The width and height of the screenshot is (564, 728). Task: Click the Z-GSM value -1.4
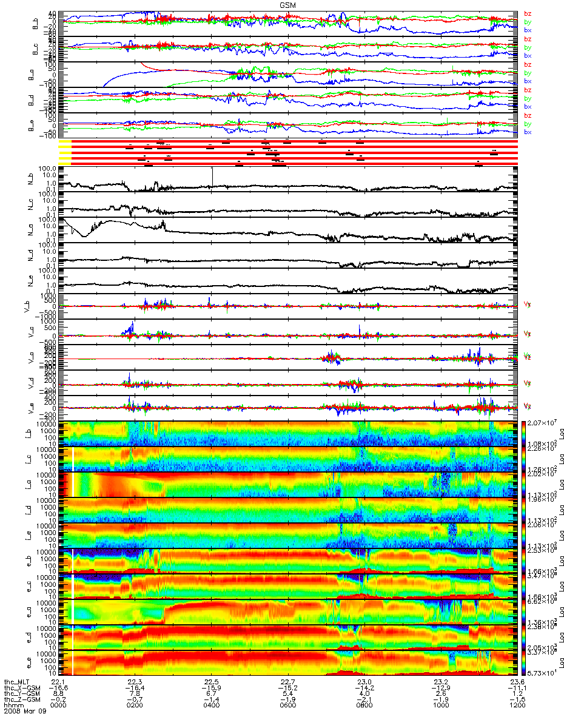click(211, 700)
